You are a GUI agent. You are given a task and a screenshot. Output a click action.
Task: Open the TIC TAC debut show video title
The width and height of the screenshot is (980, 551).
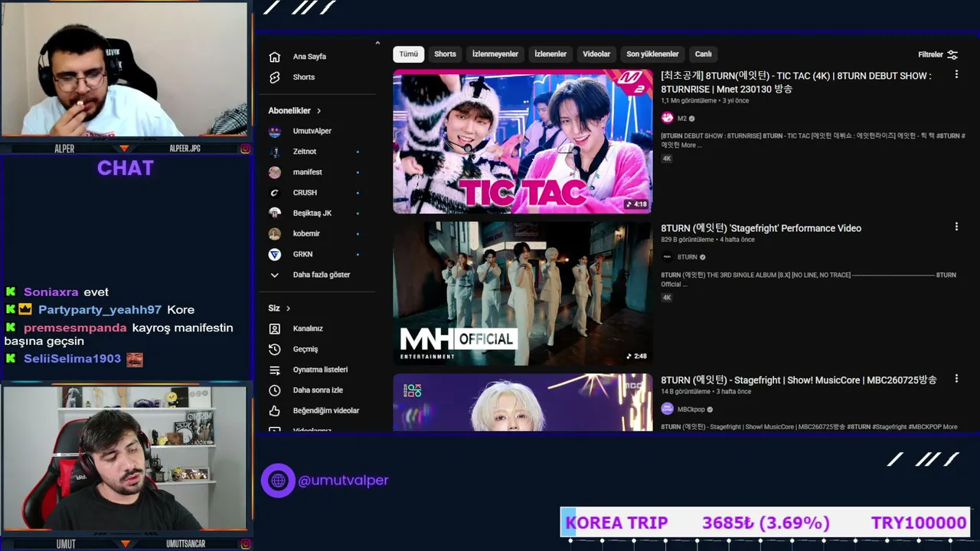click(x=796, y=82)
